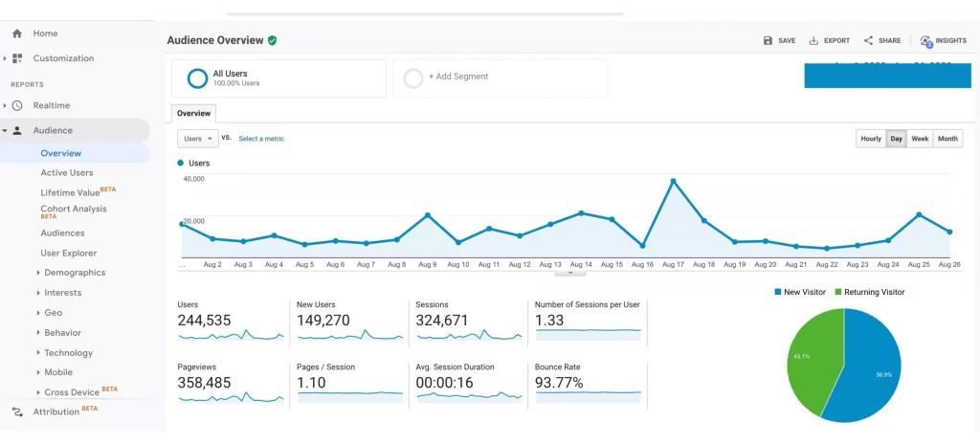Click the Sessions sparkline chart
Screen dimensions: 980x444
tap(469, 335)
